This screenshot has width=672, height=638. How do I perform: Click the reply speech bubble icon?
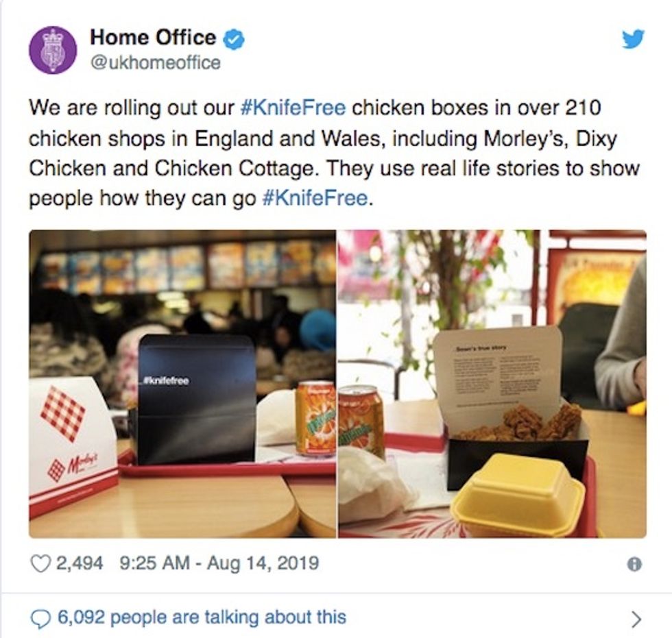[x=40, y=618]
